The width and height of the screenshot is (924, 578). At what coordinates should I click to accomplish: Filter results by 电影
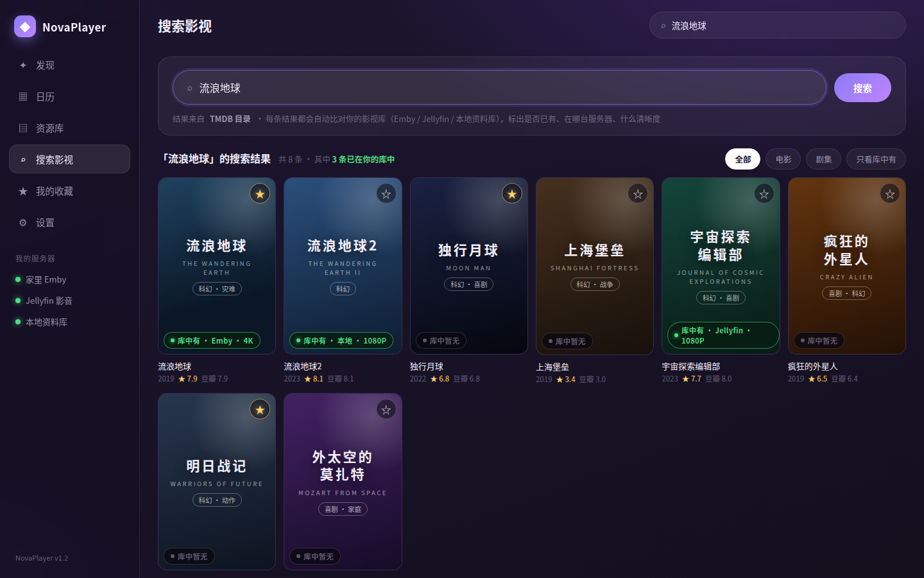783,159
